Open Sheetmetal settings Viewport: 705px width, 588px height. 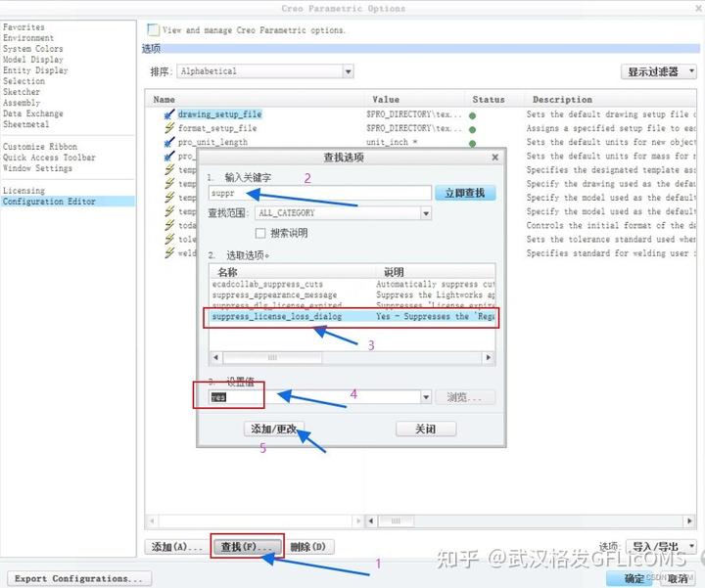click(26, 124)
